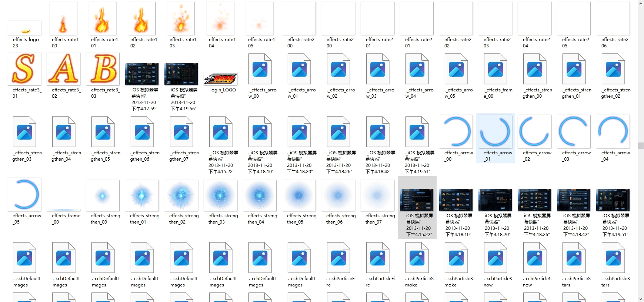The image size is (644, 302).
Task: Click the effects_rate1_02 flame thumbnail
Action: pos(142,18)
